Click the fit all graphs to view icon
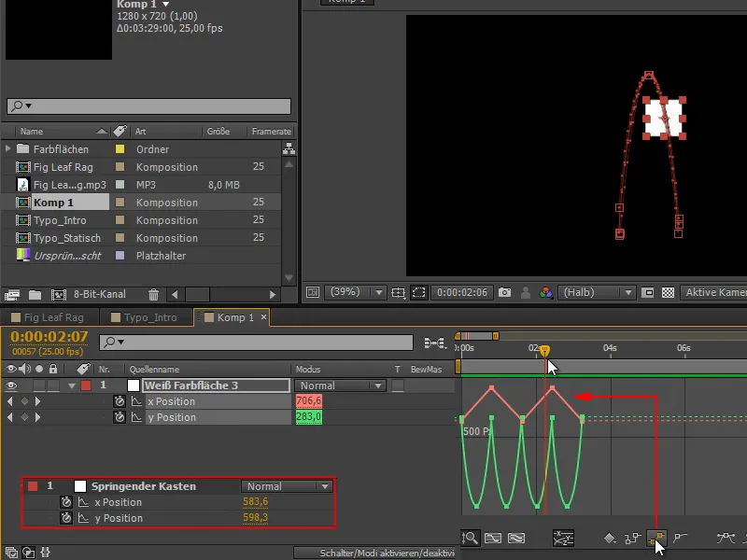Viewport: 747px width, 560px height. click(516, 539)
